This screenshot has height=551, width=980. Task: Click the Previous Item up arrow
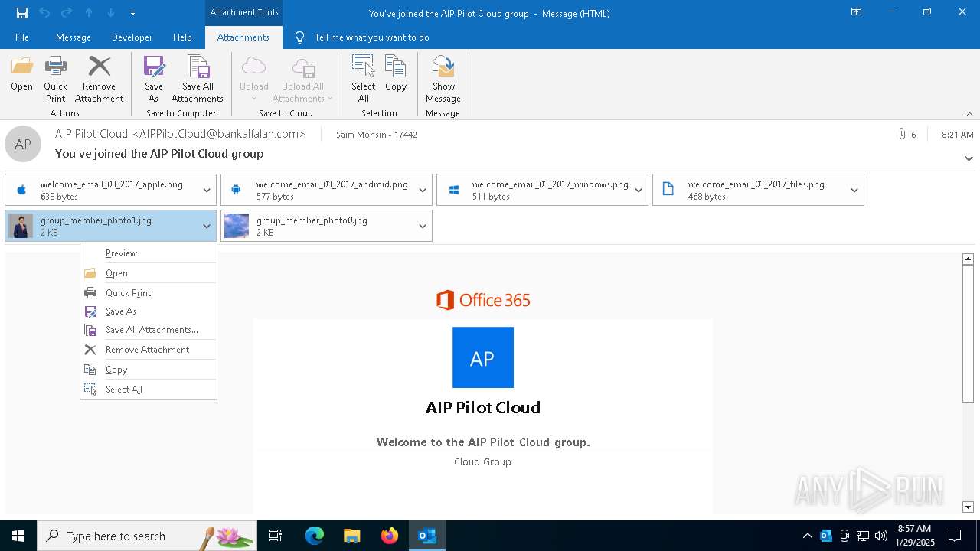89,12
